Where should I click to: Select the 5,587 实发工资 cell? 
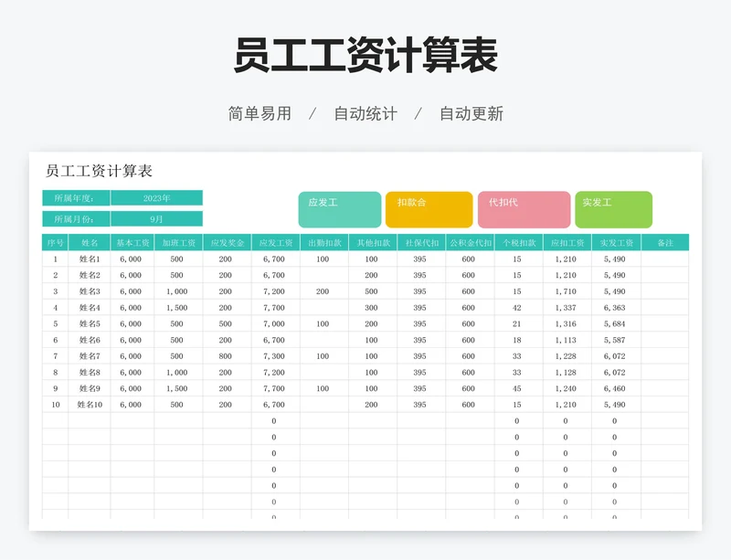616,340
